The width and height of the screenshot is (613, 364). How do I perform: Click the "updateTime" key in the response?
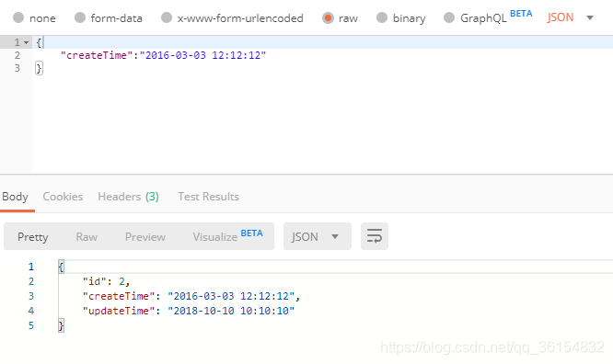coord(119,311)
